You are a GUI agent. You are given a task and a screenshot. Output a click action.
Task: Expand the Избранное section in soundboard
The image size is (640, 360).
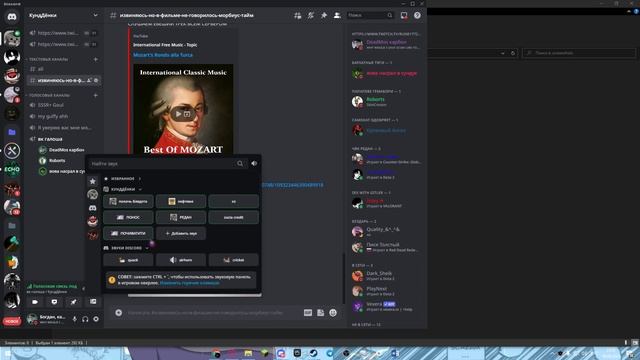pos(122,178)
